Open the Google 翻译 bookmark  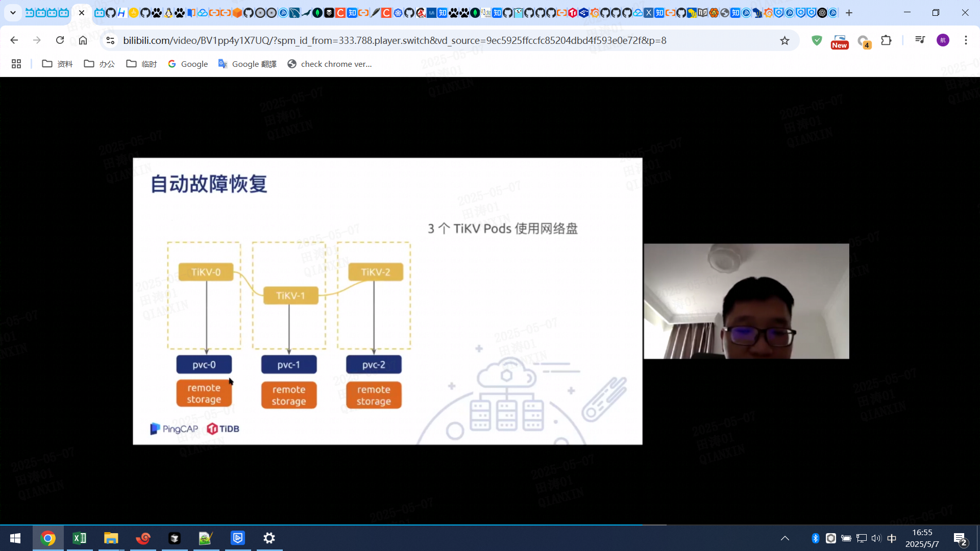pos(248,64)
